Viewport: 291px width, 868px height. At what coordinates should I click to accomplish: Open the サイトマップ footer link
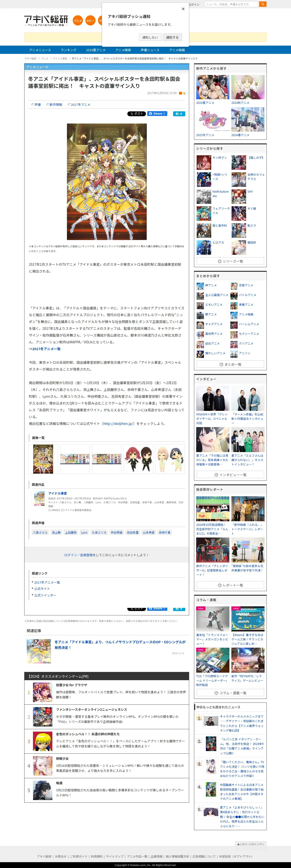coord(114,856)
